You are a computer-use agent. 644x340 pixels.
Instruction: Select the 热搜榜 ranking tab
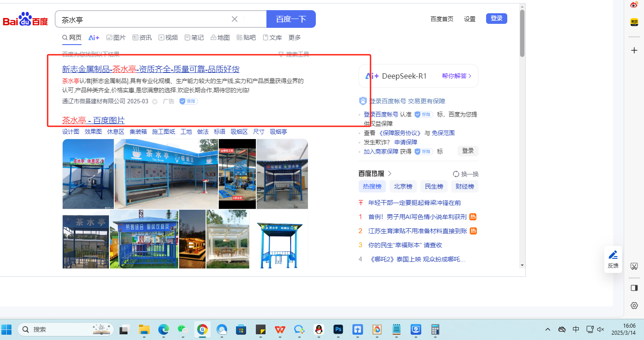[x=372, y=186]
